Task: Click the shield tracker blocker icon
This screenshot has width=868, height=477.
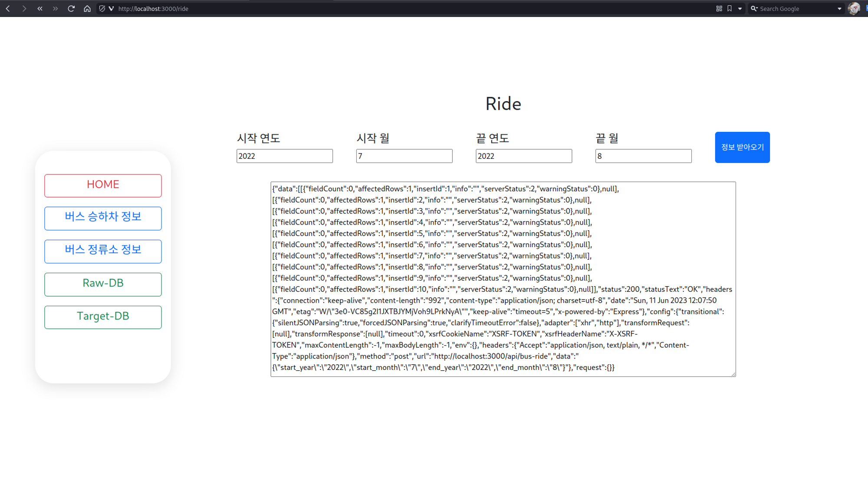Action: click(x=102, y=9)
